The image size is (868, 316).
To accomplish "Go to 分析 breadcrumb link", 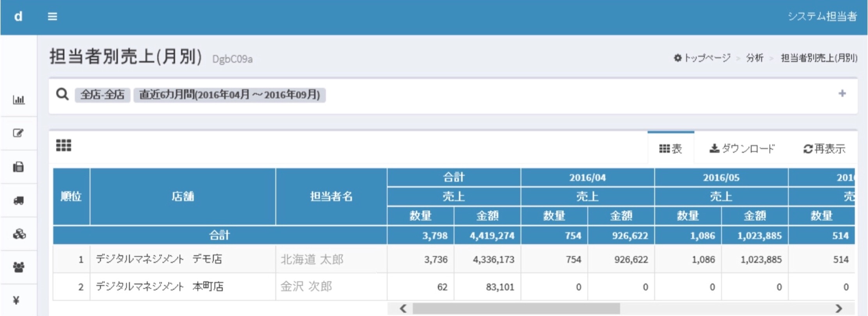I will (x=754, y=58).
